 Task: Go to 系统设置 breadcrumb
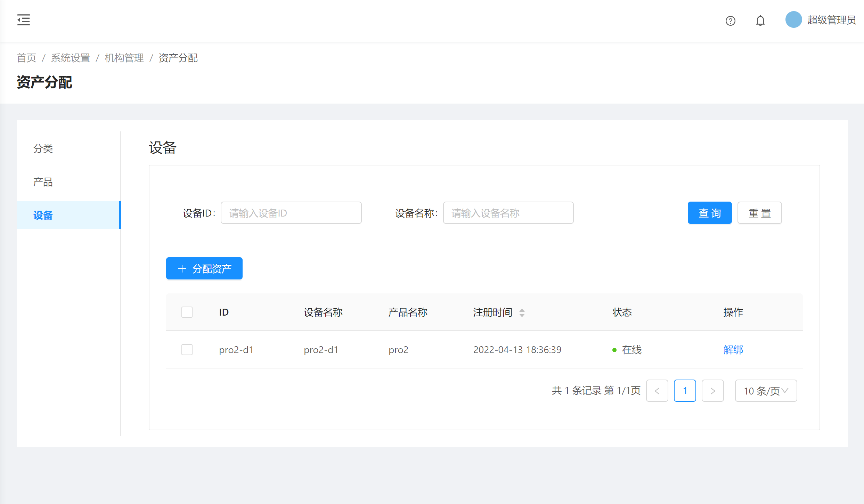click(x=71, y=58)
